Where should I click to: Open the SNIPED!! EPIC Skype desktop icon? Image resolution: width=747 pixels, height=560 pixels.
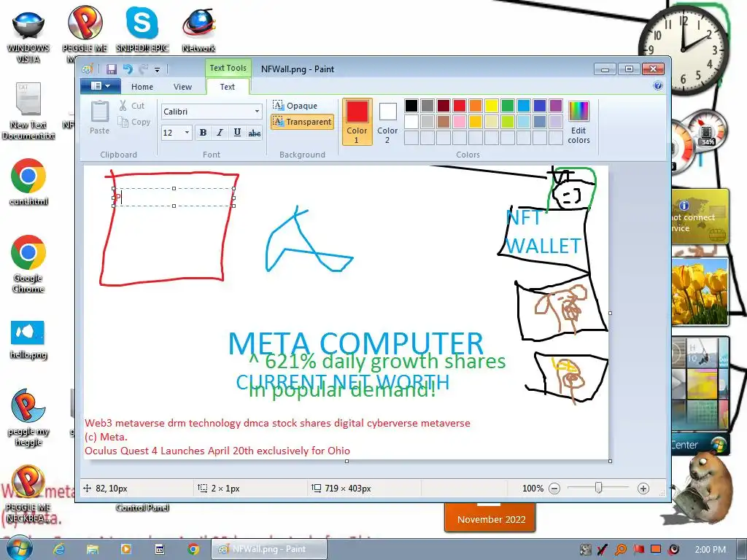point(142,31)
